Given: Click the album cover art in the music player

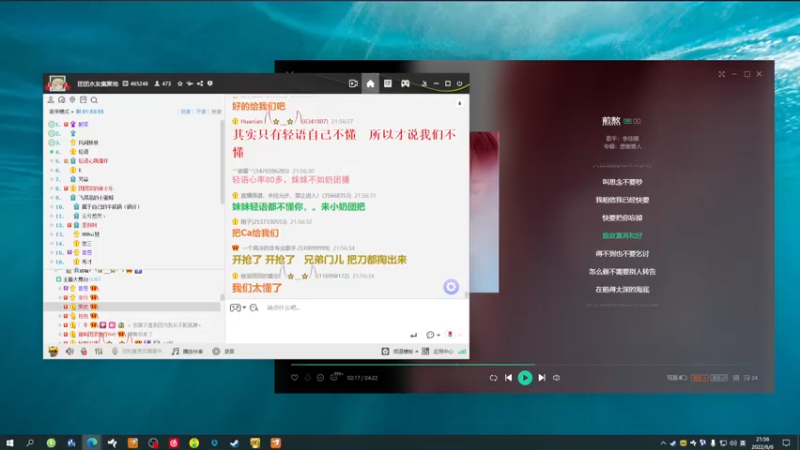Looking at the screenshot, I should pos(484,212).
